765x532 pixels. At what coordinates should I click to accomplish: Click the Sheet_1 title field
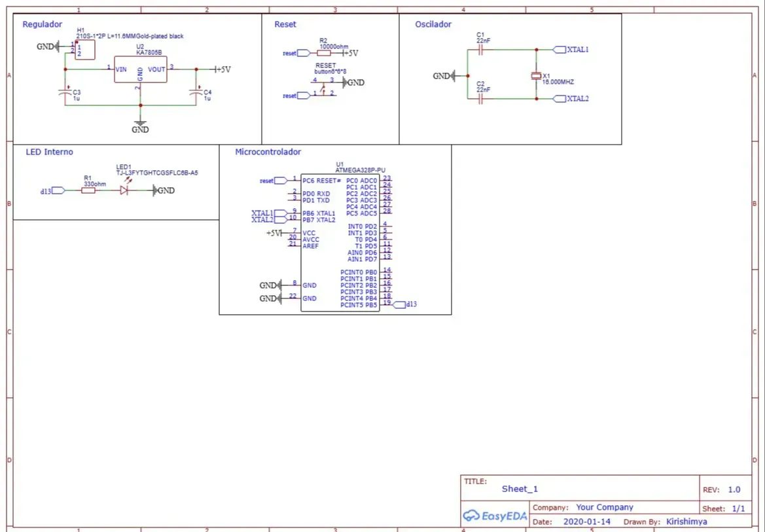point(520,489)
